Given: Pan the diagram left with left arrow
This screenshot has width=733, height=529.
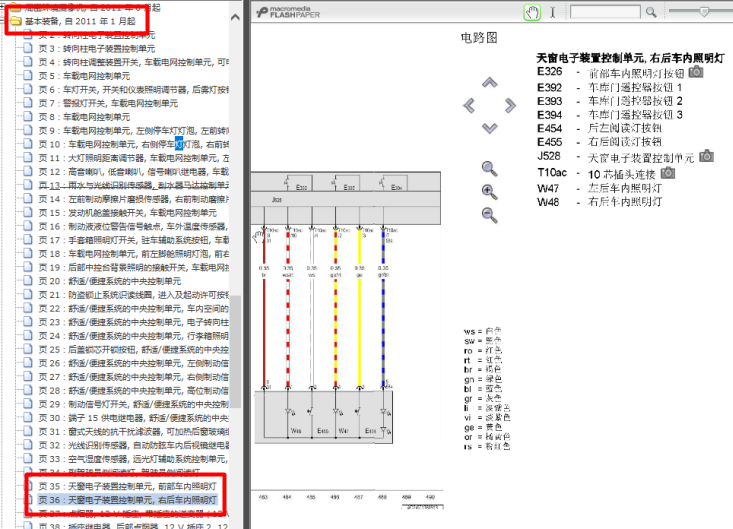Looking at the screenshot, I should click(469, 106).
